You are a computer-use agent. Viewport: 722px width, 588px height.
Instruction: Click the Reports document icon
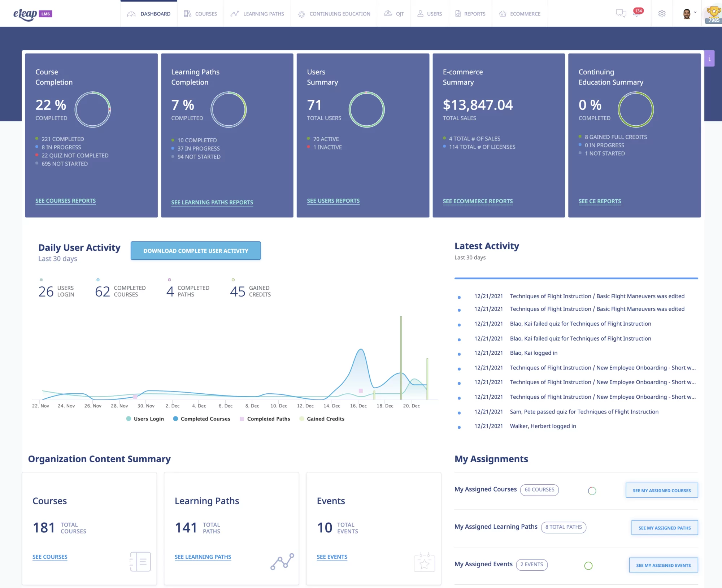coord(458,14)
